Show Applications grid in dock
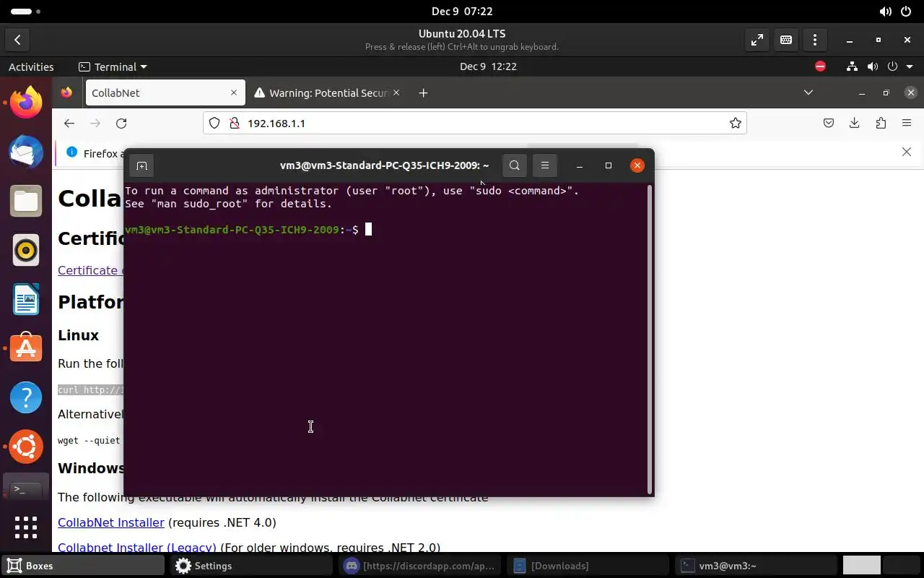The width and height of the screenshot is (924, 578). 26,527
